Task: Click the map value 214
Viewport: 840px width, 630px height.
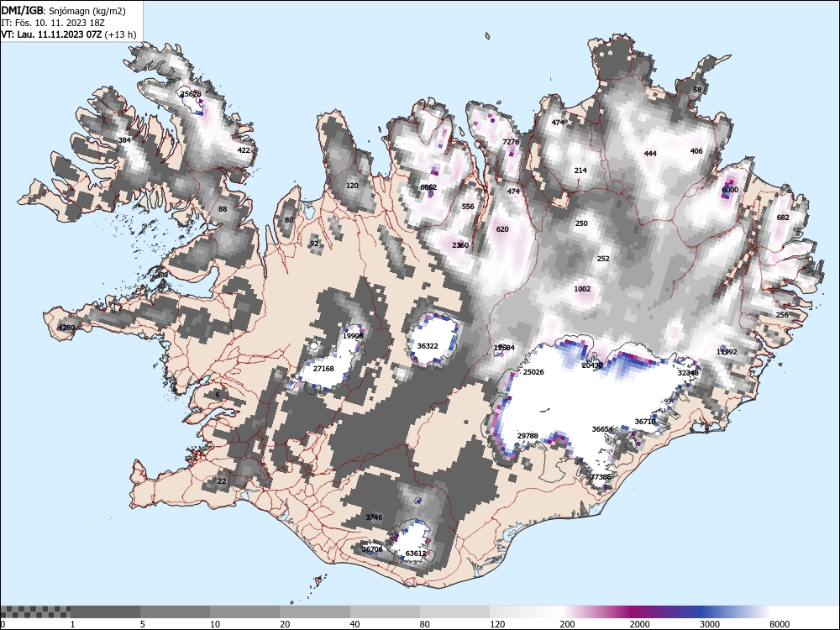Action: 580,171
